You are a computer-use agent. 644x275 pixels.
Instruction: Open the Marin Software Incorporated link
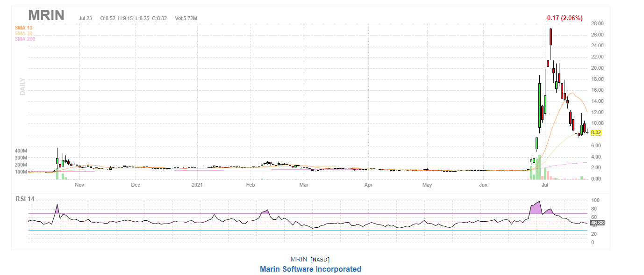pos(310,269)
